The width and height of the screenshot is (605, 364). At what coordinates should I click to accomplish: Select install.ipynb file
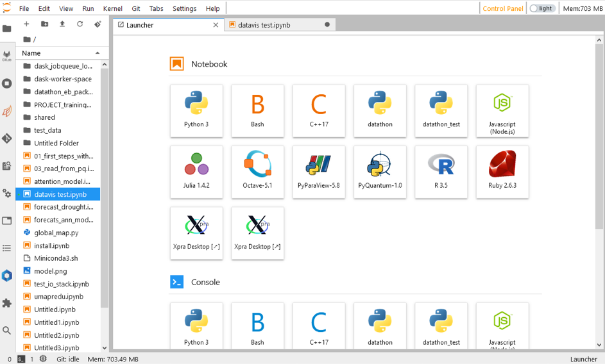[x=58, y=245]
